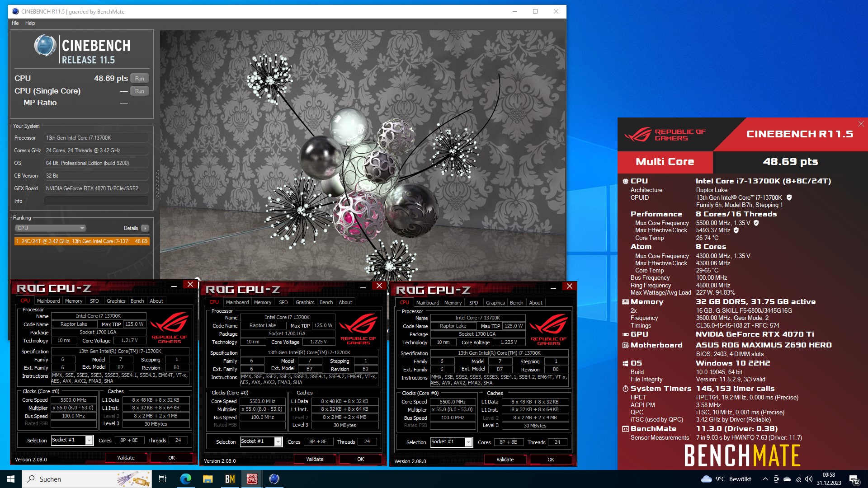Run the CPU multi-core benchmark
The image size is (868, 488).
point(140,79)
